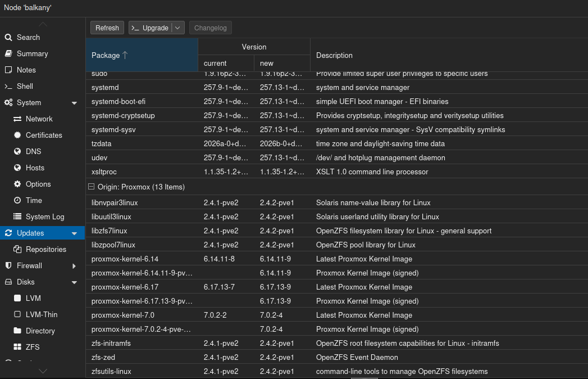The height and width of the screenshot is (379, 588).
Task: Click the Certificates badge icon
Action: tap(17, 135)
